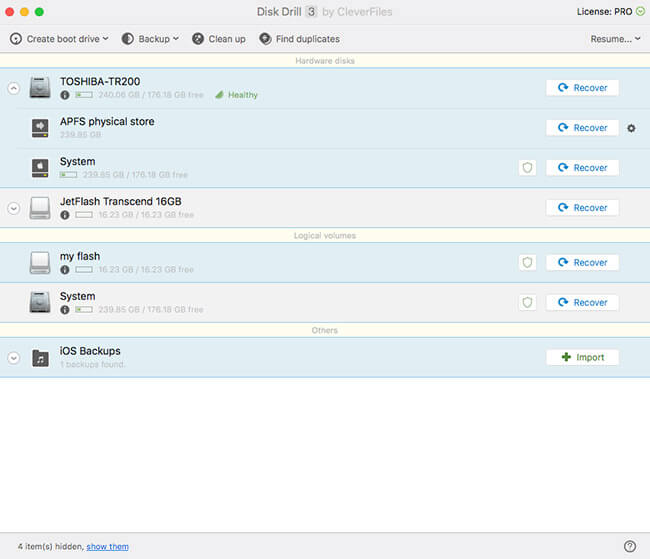This screenshot has height=559, width=650.
Task: Toggle protection shield for my flash
Action: [x=527, y=262]
